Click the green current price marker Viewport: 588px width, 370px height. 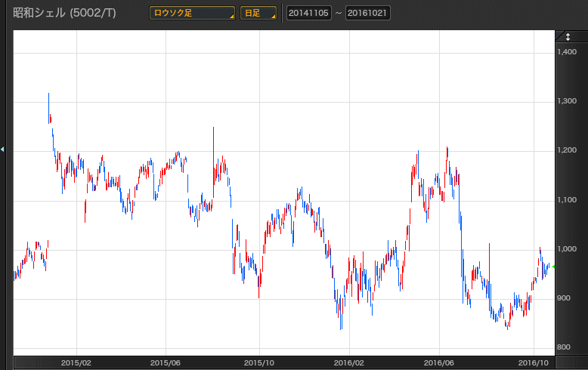(553, 267)
